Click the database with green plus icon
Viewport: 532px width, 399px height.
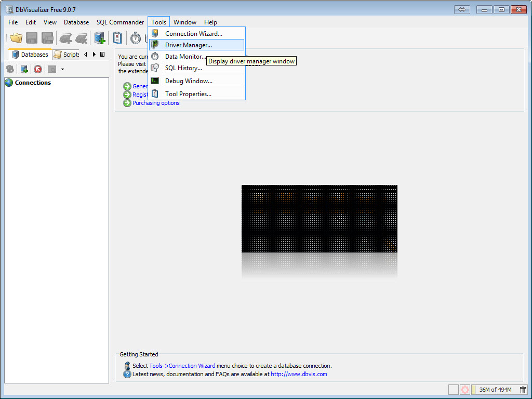[24, 69]
